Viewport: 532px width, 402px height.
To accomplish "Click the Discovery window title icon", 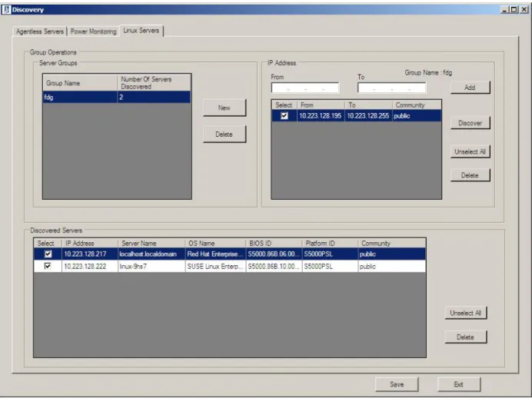I will [x=6, y=9].
